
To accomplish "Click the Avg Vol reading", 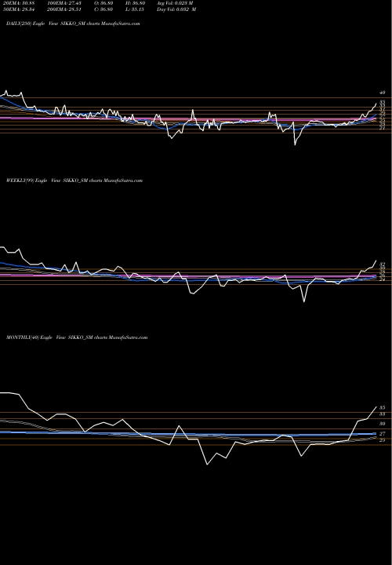I will coord(175,3).
